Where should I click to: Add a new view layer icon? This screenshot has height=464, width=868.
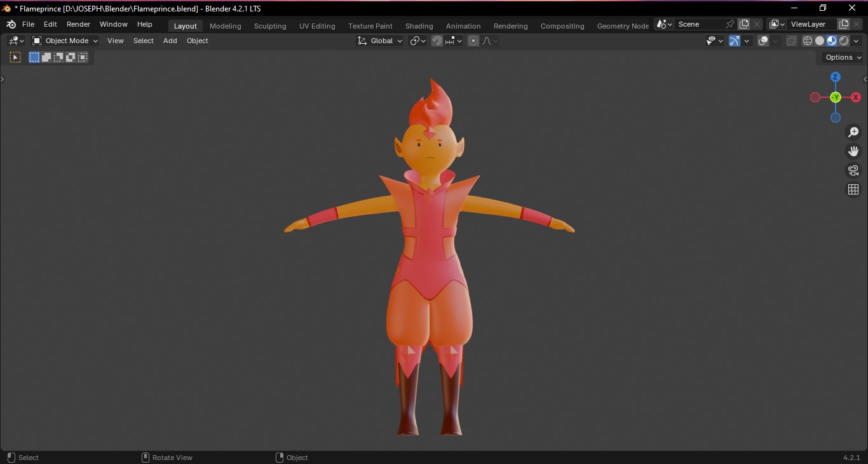(x=844, y=24)
